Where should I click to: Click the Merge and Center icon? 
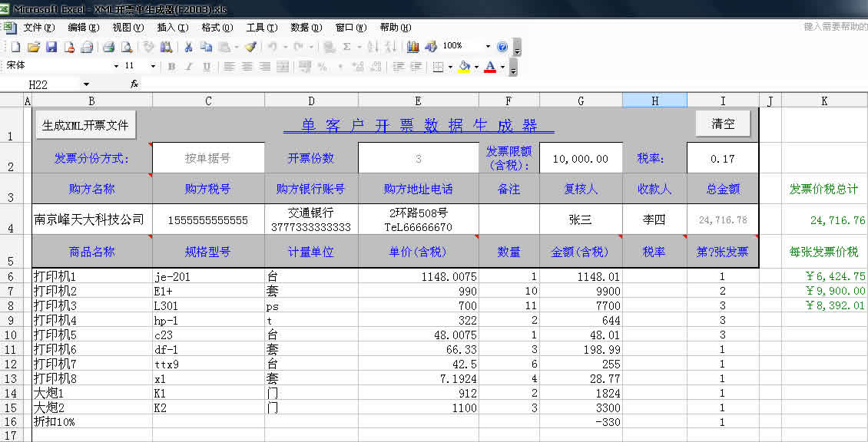pyautogui.click(x=283, y=67)
